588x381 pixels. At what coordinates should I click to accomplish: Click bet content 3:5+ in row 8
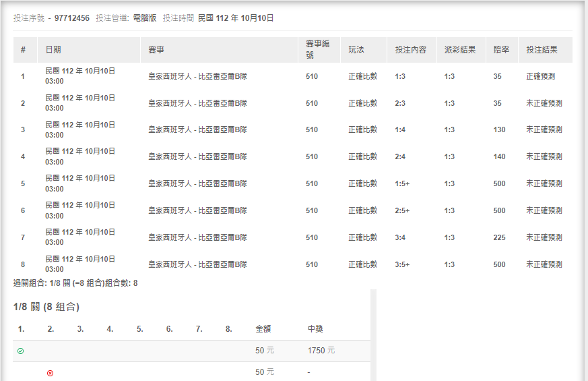pyautogui.click(x=402, y=264)
